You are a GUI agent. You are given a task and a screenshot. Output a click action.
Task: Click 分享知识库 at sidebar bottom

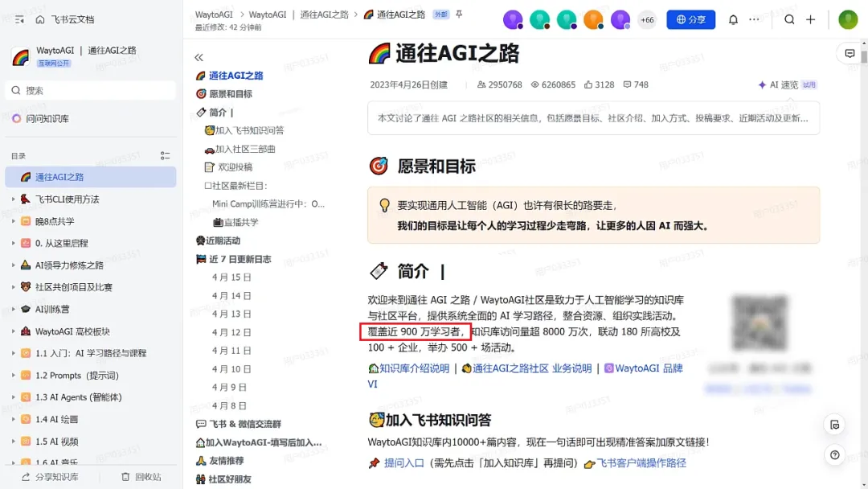click(50, 477)
